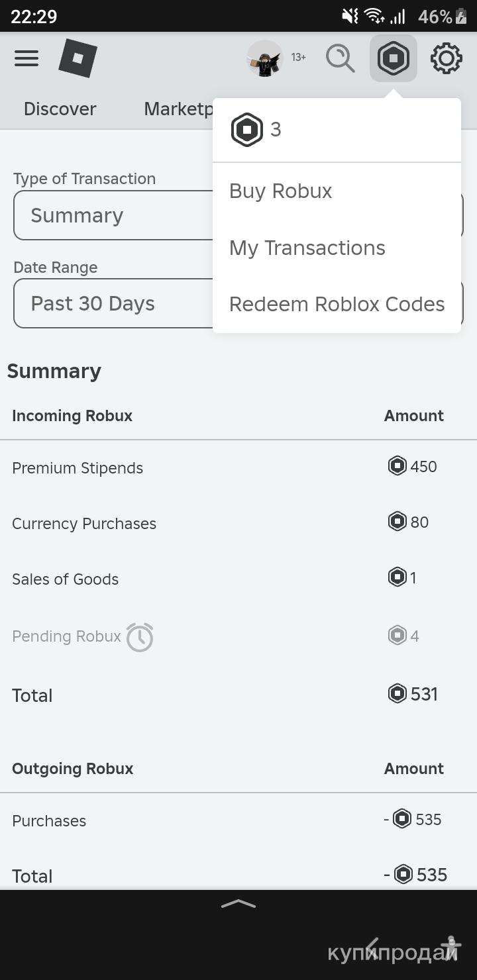Image resolution: width=477 pixels, height=980 pixels.
Task: Tap the Roblox logo icon
Action: tap(78, 58)
